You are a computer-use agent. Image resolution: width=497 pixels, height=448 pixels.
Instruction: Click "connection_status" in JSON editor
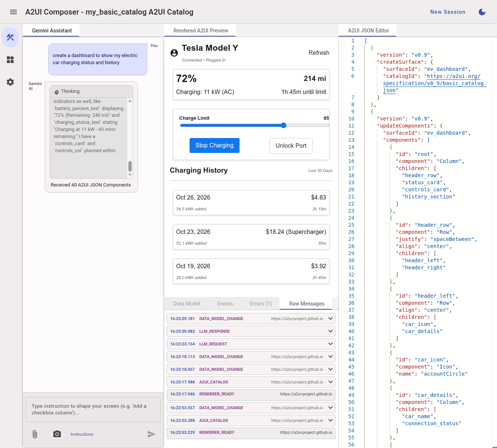click(x=431, y=423)
